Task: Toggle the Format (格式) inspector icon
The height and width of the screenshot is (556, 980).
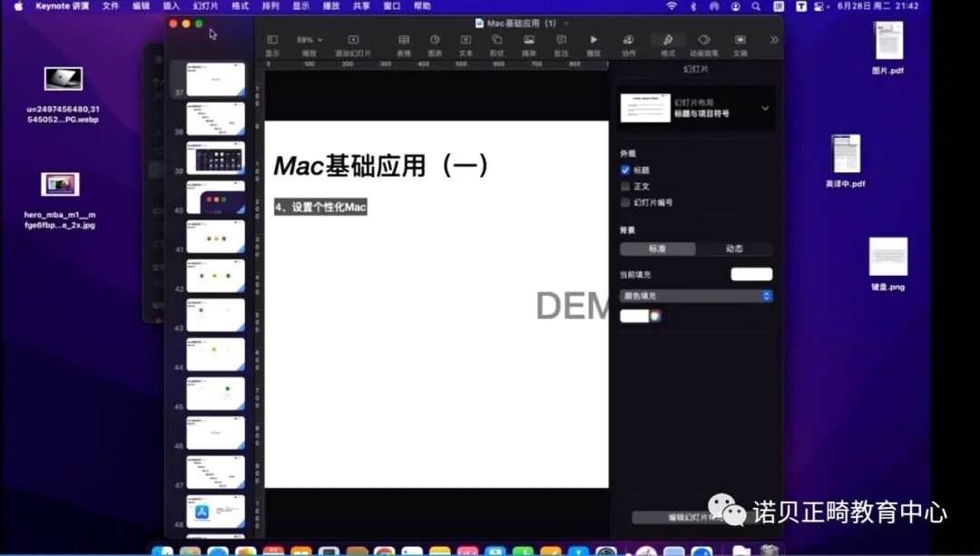Action: (668, 40)
